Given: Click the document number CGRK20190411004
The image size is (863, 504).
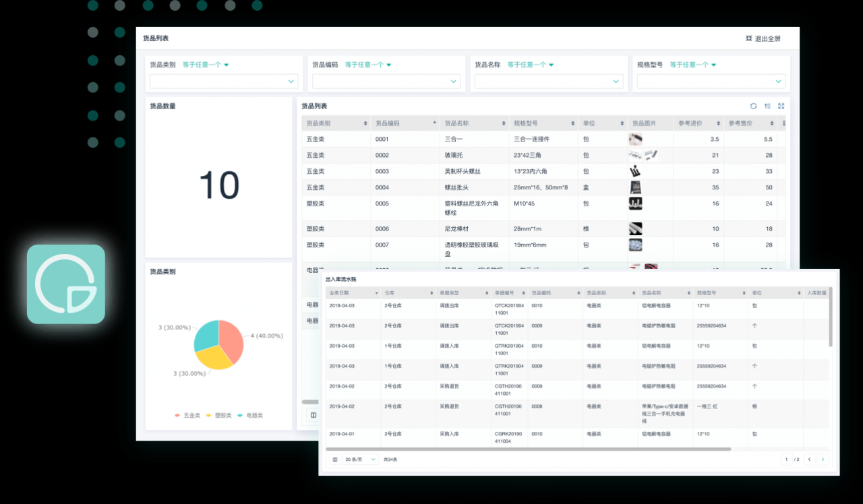Looking at the screenshot, I should [508, 437].
